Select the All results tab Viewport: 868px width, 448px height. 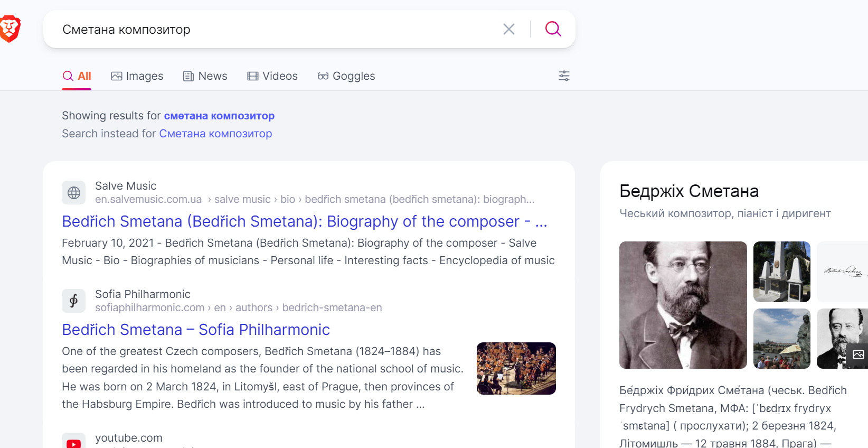[x=77, y=76]
